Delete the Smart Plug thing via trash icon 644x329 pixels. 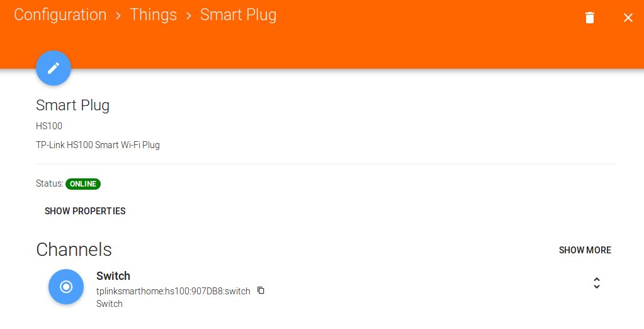590,18
